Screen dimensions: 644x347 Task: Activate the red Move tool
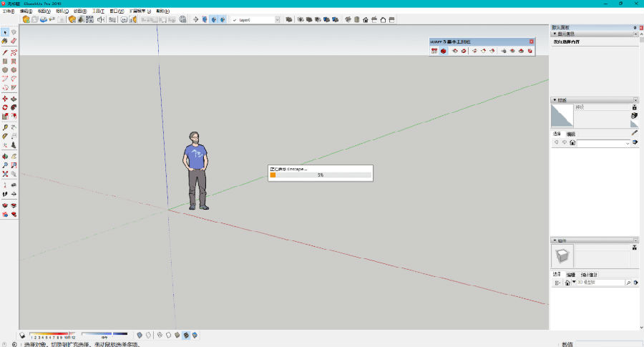5,99
